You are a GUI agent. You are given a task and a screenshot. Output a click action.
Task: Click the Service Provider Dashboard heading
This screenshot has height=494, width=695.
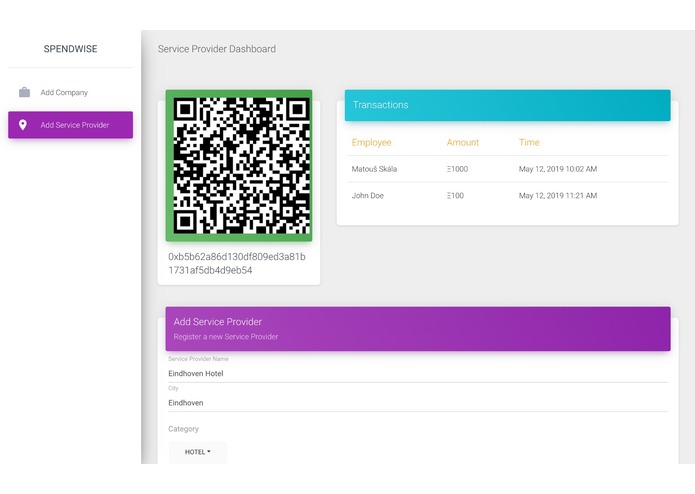(x=217, y=49)
